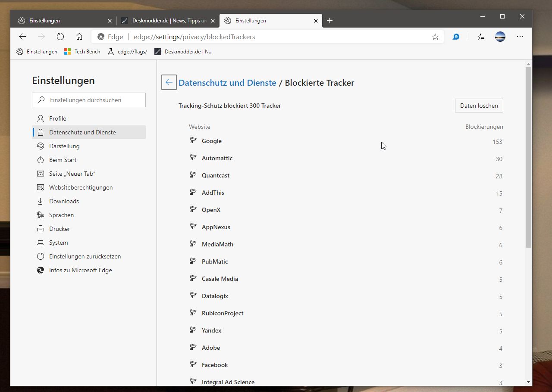This screenshot has height=392, width=552.
Task: Open the Edge three-dot menu
Action: pos(520,37)
